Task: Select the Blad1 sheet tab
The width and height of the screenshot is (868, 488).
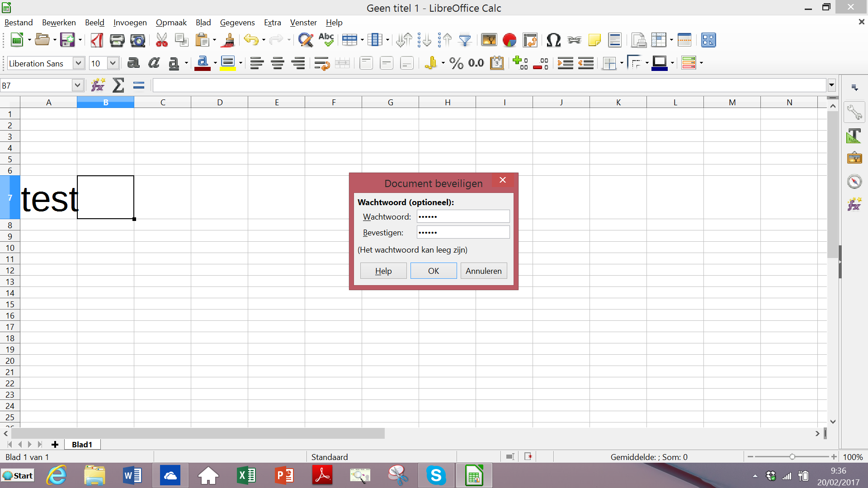Action: coord(82,445)
